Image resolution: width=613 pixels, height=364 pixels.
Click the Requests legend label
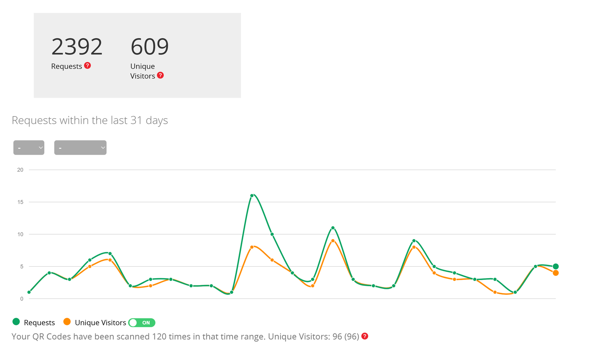(x=39, y=323)
